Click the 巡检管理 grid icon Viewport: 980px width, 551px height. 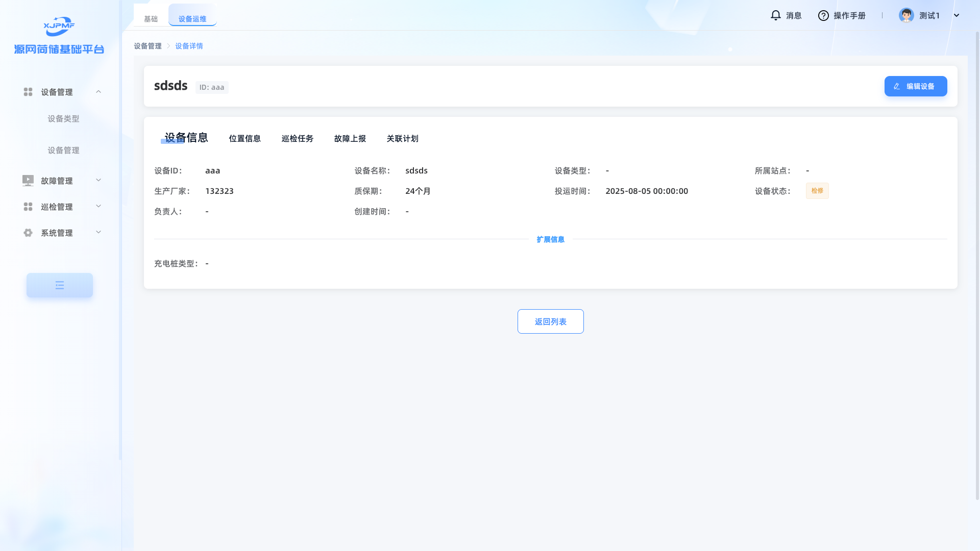click(x=28, y=207)
